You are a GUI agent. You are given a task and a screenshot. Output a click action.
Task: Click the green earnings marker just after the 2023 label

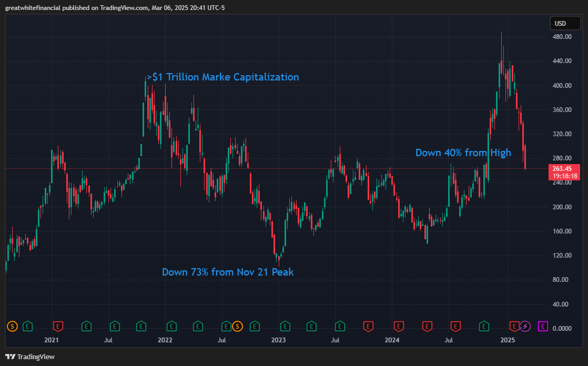285,326
